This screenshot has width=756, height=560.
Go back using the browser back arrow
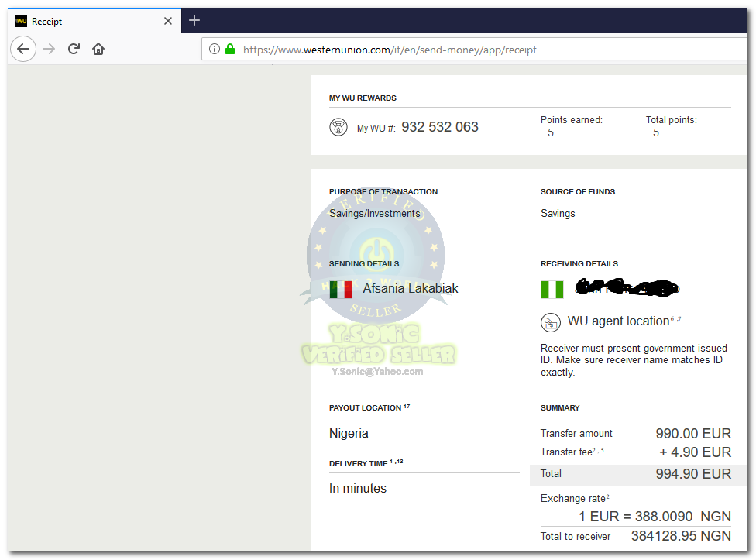point(23,49)
